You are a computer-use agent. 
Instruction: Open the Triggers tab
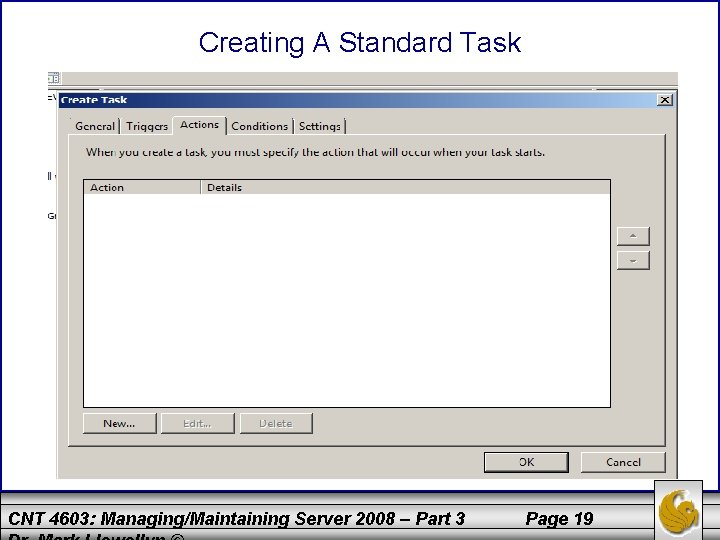(x=147, y=126)
